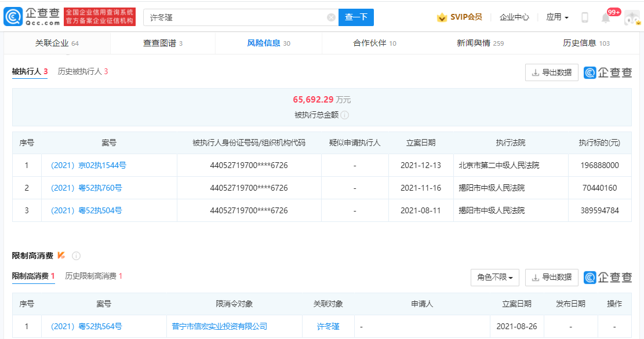The width and height of the screenshot is (644, 339).
Task: Select court 北京市第二中级人民法院
Action: 499,165
